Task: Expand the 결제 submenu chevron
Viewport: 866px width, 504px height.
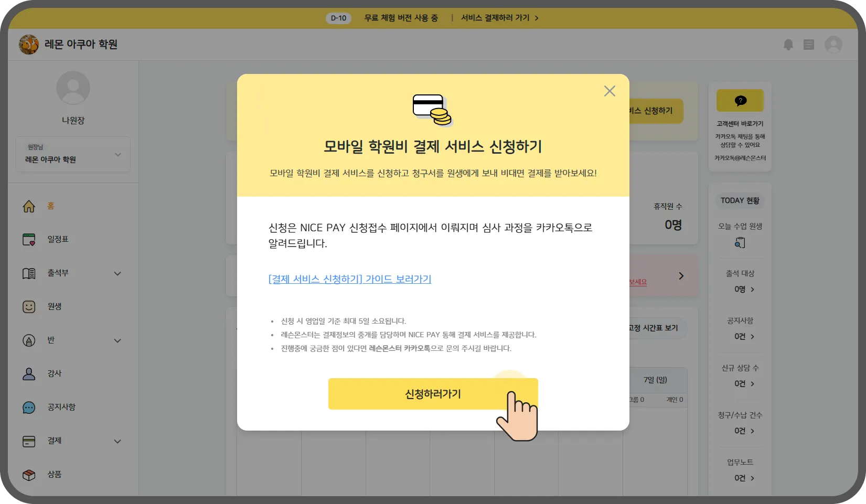Action: 117,441
